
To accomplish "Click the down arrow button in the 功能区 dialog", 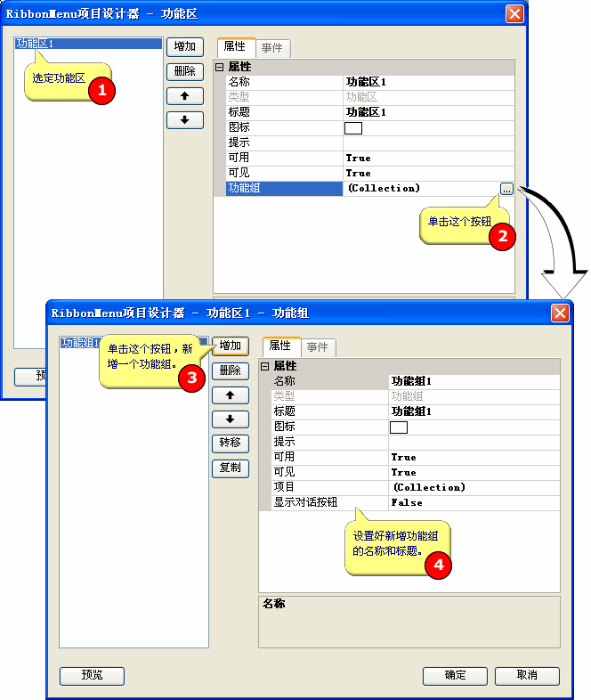I will pyautogui.click(x=185, y=119).
